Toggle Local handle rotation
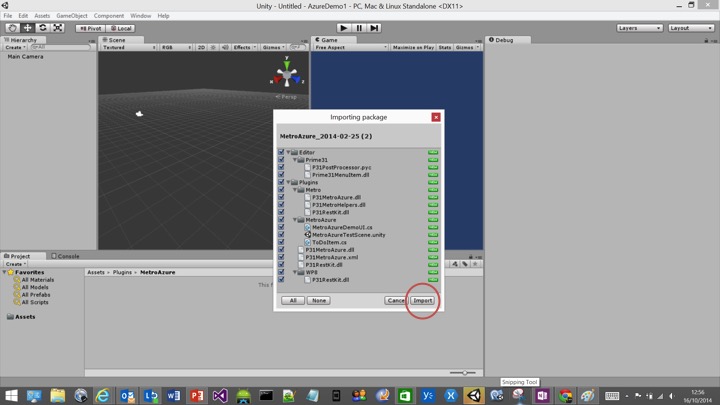The width and height of the screenshot is (720, 405). [121, 28]
